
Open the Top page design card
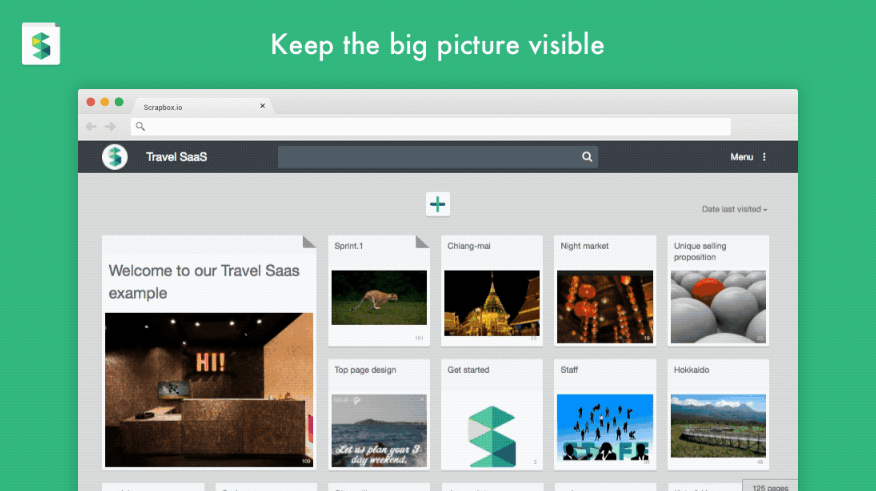(x=379, y=414)
